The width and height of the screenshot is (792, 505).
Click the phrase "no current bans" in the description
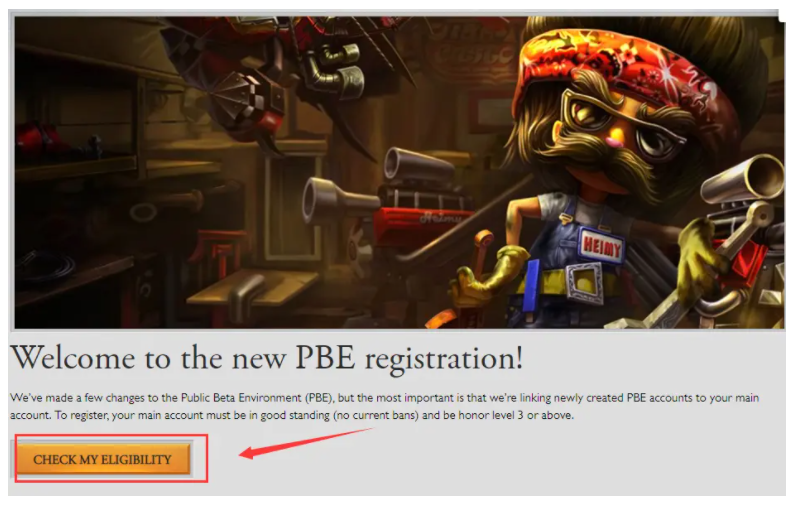pos(375,415)
